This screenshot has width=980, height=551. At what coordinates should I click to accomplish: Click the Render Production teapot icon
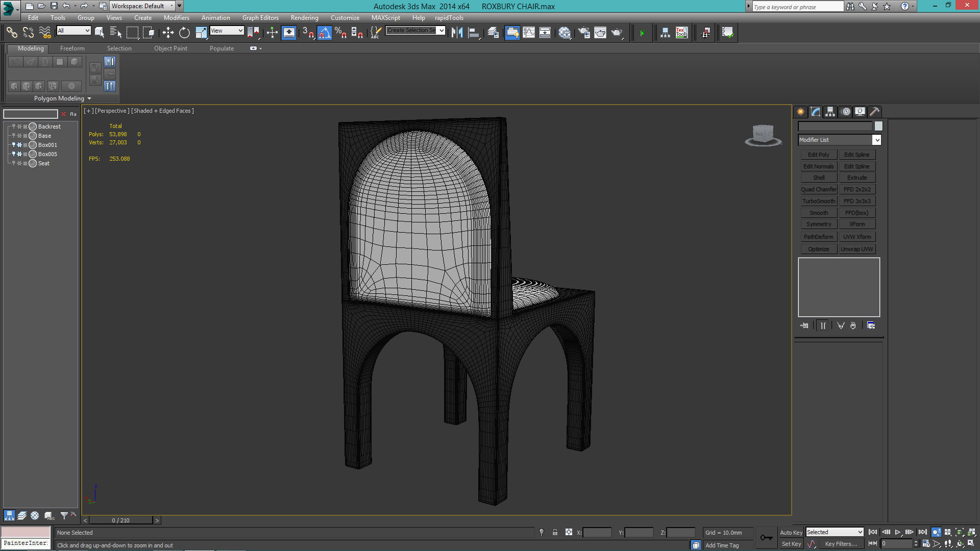617,33
